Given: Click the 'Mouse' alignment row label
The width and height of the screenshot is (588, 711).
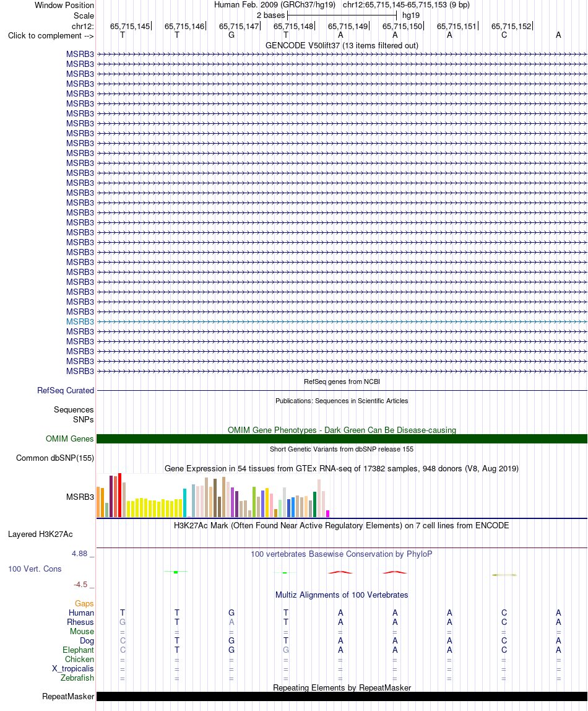Looking at the screenshot, I should coord(82,631).
